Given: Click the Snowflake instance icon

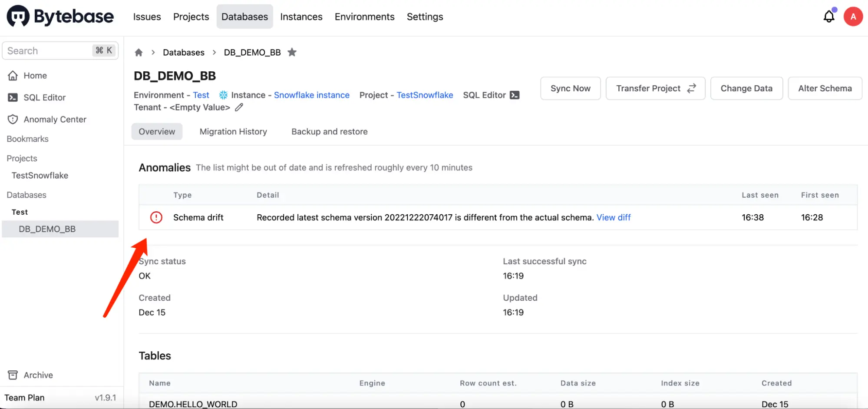Looking at the screenshot, I should pyautogui.click(x=223, y=95).
